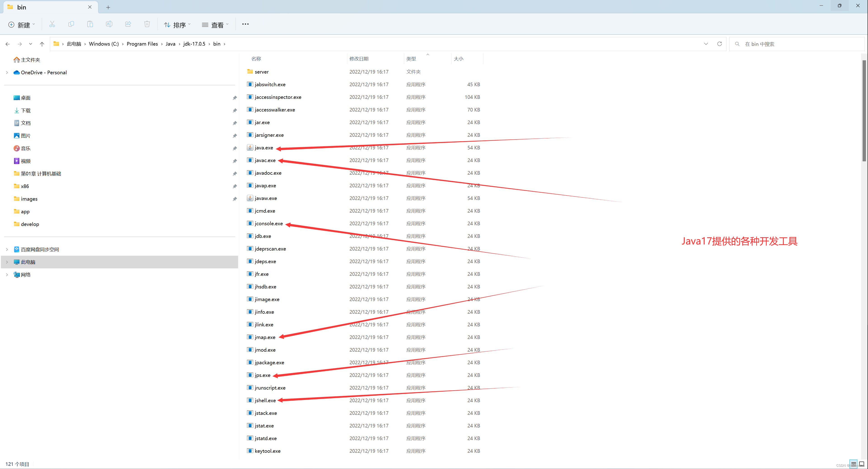Expand 百度网盘同步空间 tree node
Screen dimensions: 868x469
pyautogui.click(x=7, y=249)
